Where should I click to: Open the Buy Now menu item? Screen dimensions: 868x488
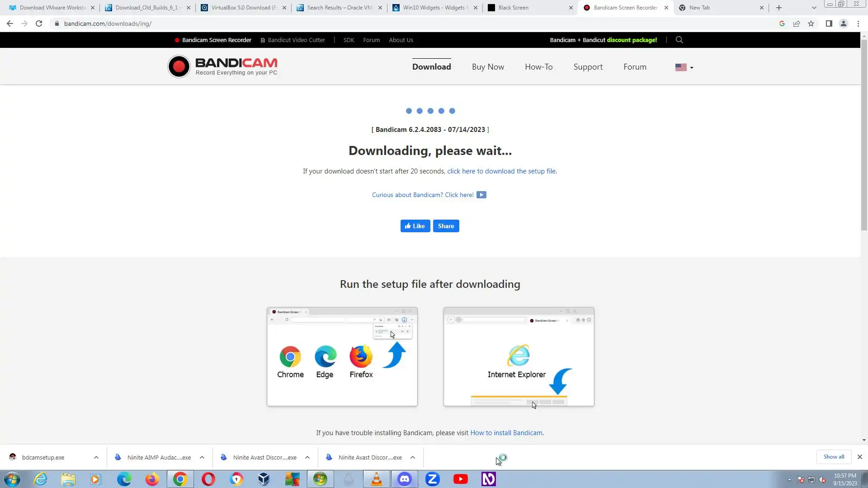488,67
